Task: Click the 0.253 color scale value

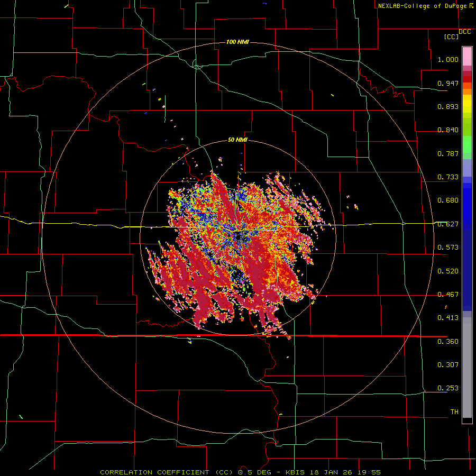Action: point(448,388)
